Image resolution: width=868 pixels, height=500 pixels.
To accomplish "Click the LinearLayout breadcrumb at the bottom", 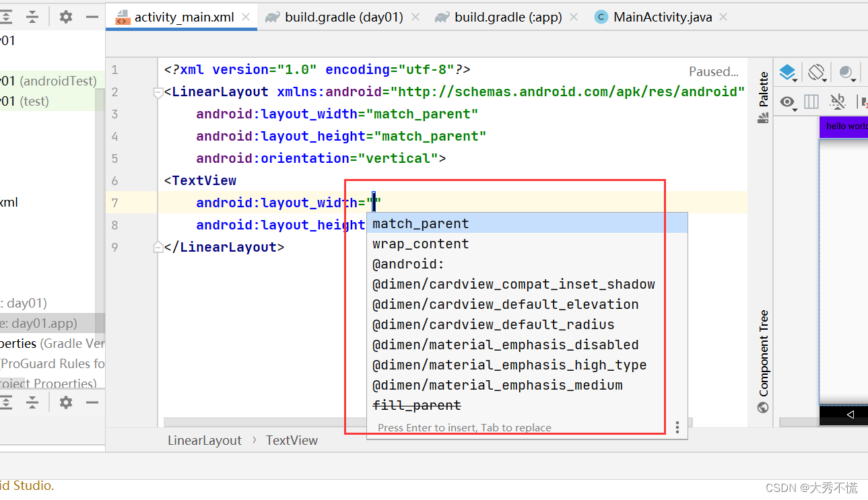I will (x=204, y=440).
